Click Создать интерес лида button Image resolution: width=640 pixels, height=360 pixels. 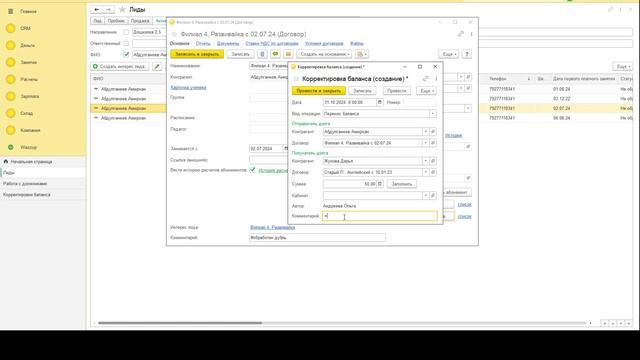pyautogui.click(x=120, y=66)
